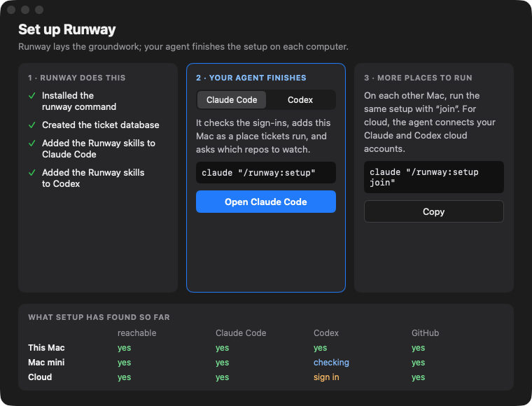The width and height of the screenshot is (532, 406).
Task: Click Cloud Claude Code "yes" value
Action: pos(222,377)
